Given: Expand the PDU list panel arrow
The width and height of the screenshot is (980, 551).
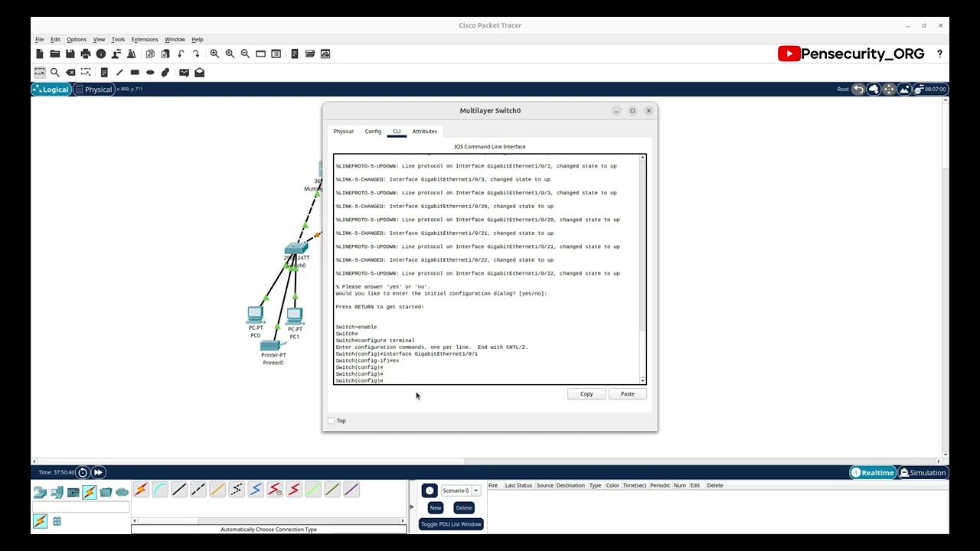Looking at the screenshot, I should coord(411,507).
